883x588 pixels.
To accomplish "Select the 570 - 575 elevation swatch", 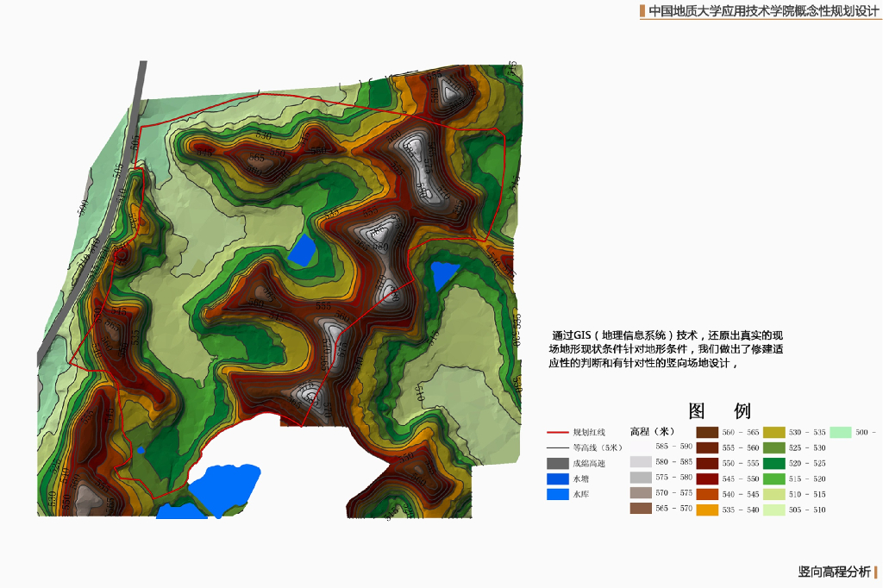I will point(641,493).
